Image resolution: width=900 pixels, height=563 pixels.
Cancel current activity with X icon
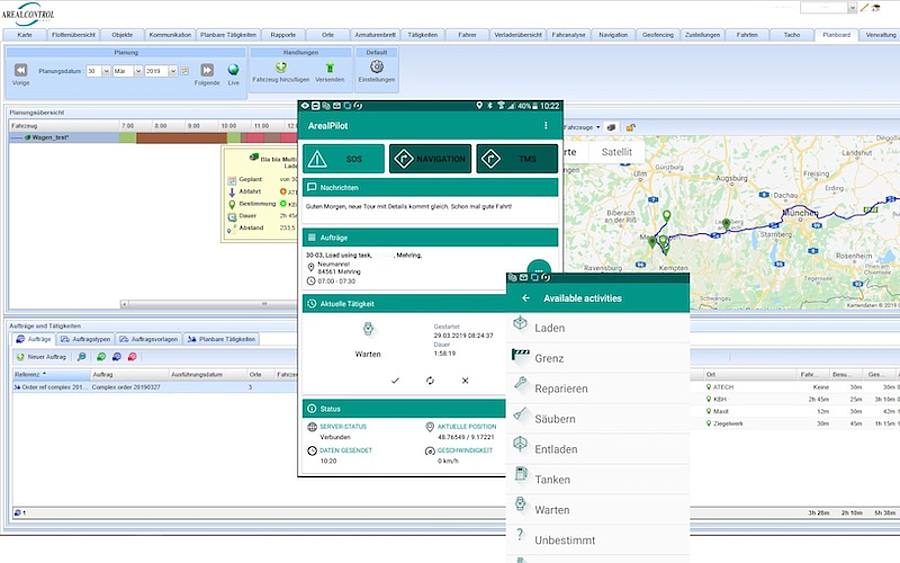[465, 380]
